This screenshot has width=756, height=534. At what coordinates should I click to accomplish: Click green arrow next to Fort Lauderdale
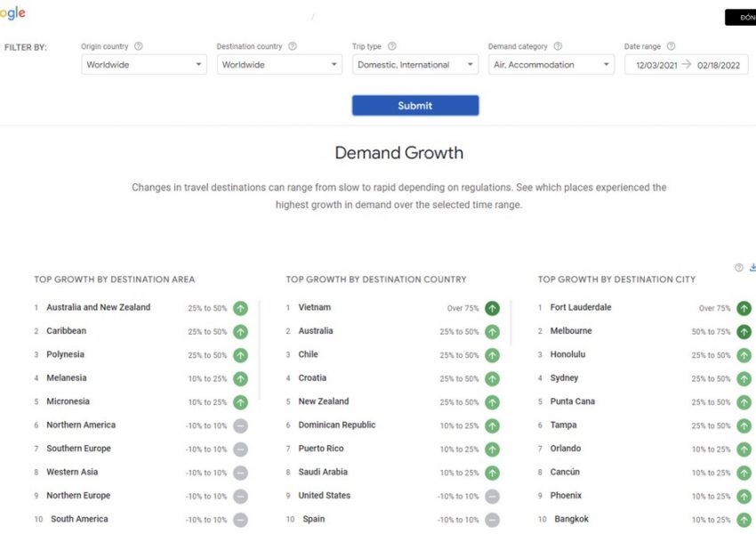[x=744, y=308]
